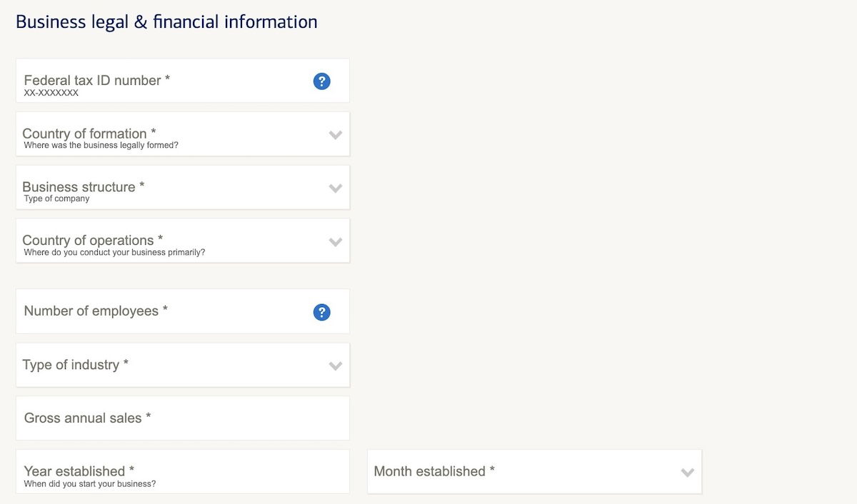Open the Month established dropdown
This screenshot has height=504, width=857.
(535, 472)
